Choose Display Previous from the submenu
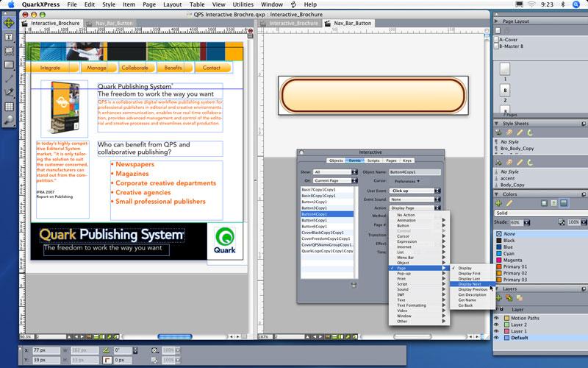 pyautogui.click(x=472, y=289)
